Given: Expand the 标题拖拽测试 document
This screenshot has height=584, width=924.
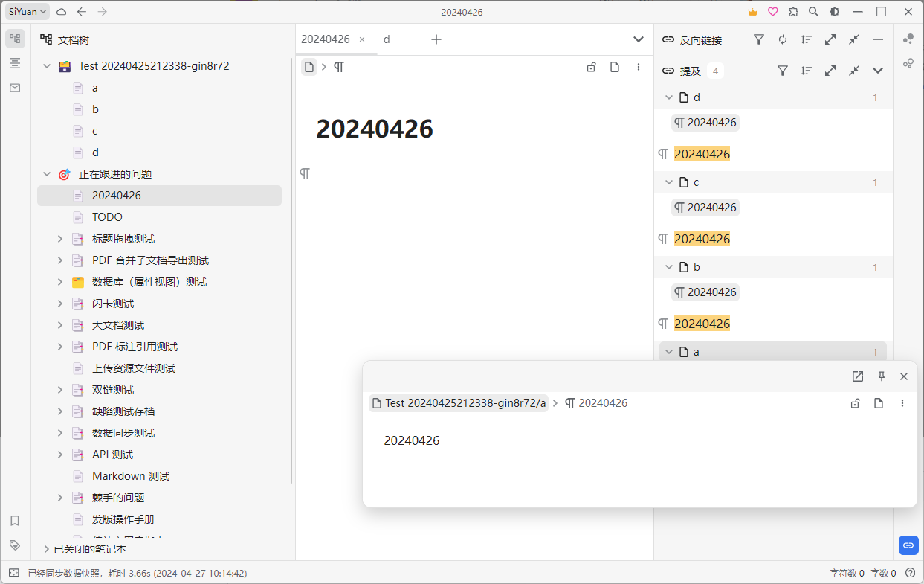Looking at the screenshot, I should [60, 239].
